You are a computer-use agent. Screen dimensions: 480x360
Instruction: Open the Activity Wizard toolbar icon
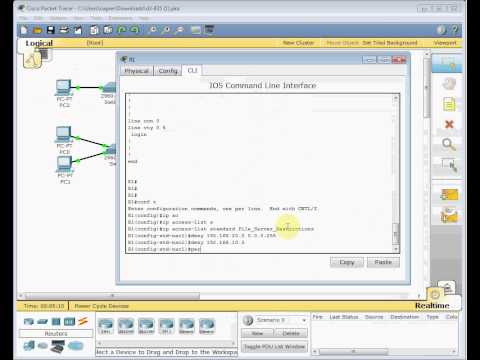click(x=78, y=31)
